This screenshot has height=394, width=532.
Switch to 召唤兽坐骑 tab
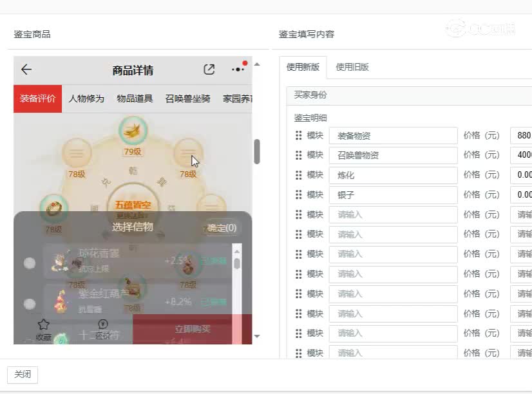(187, 98)
